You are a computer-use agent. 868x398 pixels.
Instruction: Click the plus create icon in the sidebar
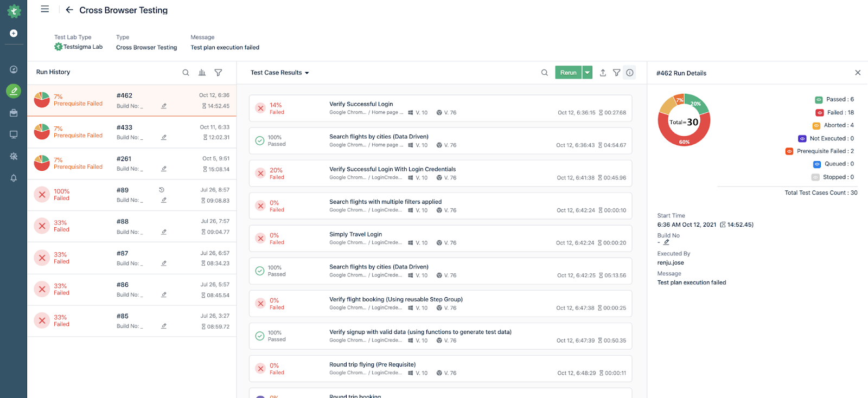click(x=14, y=33)
